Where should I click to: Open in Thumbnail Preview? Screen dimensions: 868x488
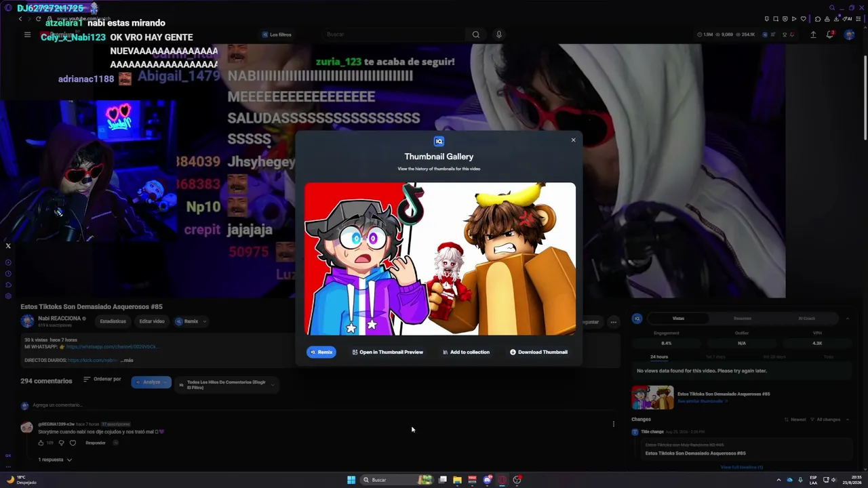[387, 352]
